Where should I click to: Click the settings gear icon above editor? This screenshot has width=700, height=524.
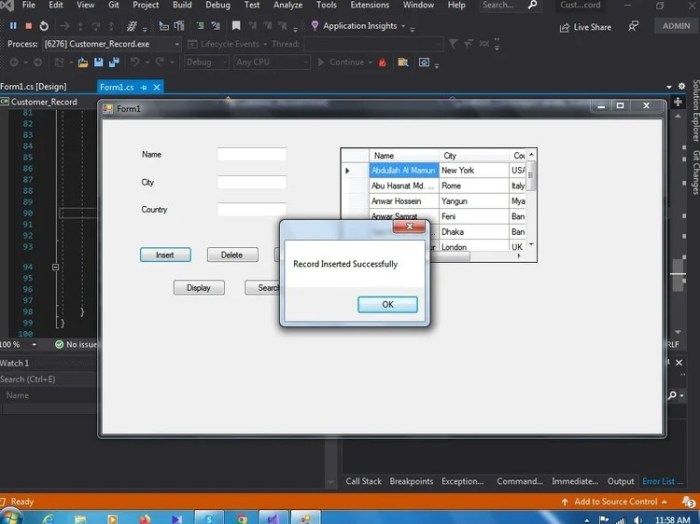click(682, 86)
